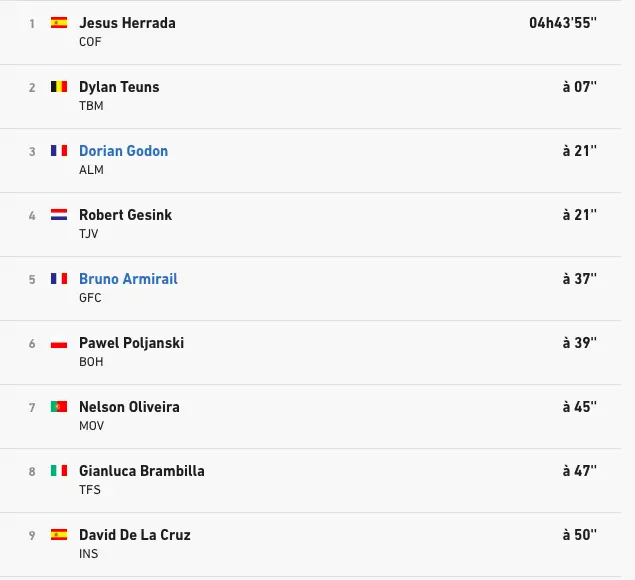Click on Gianluca Brambilla's name
Image resolution: width=635 pixels, height=580 pixels.
point(141,471)
